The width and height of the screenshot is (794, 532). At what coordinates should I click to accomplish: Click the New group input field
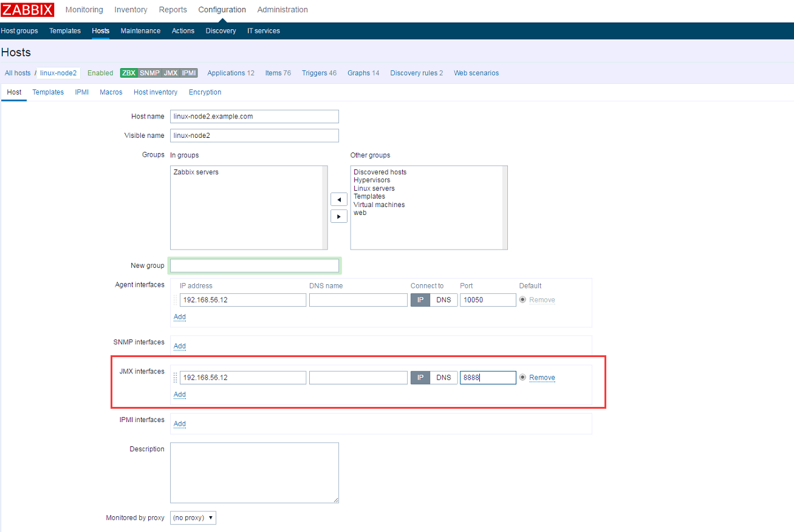(x=255, y=266)
